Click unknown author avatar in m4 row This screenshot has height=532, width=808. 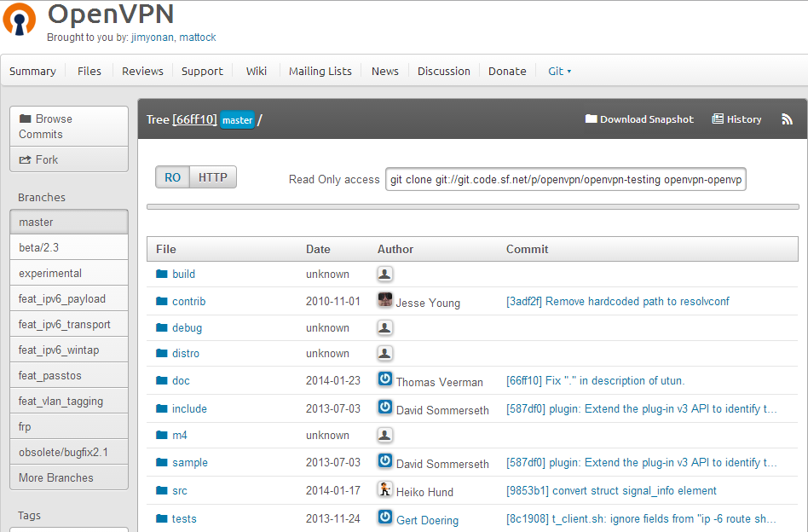point(385,435)
